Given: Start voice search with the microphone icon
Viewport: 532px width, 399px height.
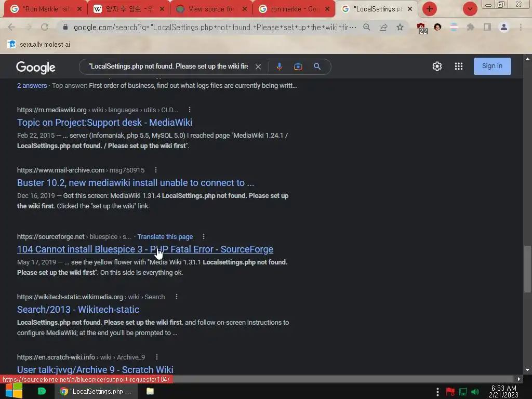Looking at the screenshot, I should point(279,66).
